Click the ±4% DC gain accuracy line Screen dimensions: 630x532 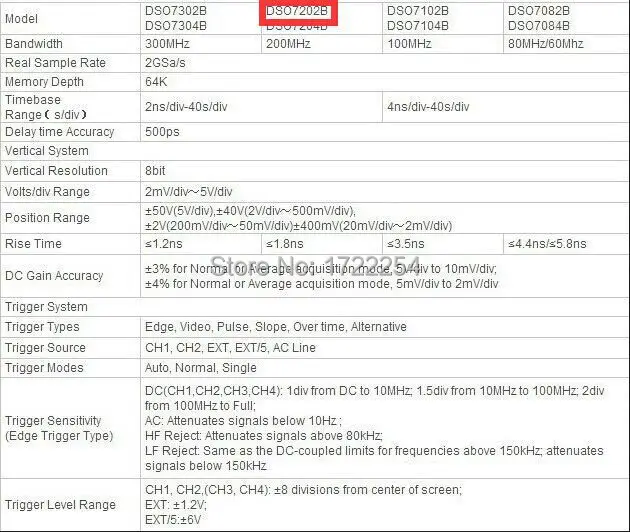(x=321, y=284)
